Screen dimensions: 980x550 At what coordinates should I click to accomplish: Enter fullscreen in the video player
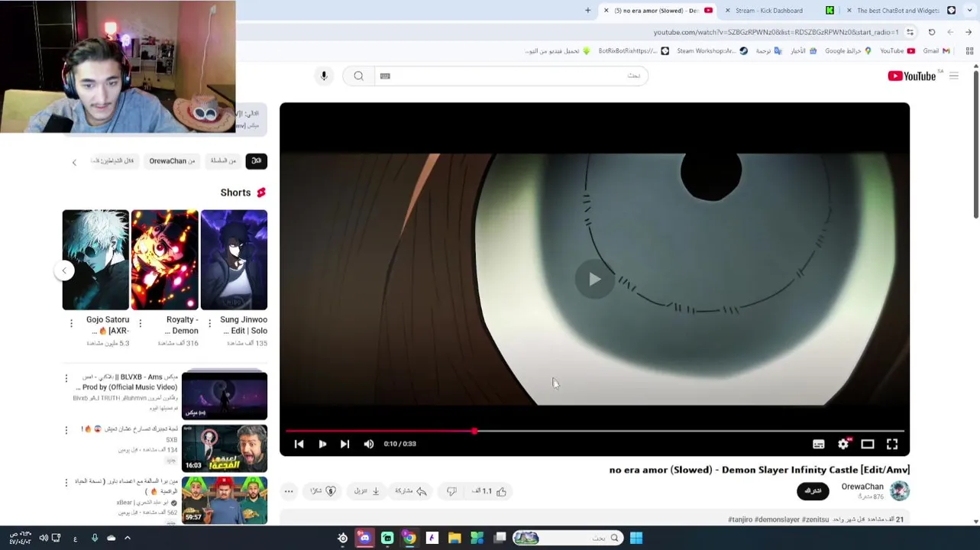(892, 444)
